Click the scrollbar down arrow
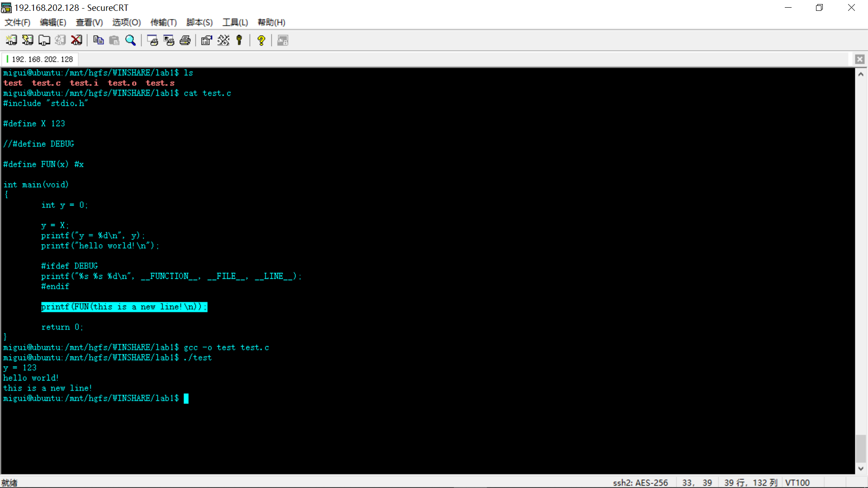The width and height of the screenshot is (868, 488). 861,469
